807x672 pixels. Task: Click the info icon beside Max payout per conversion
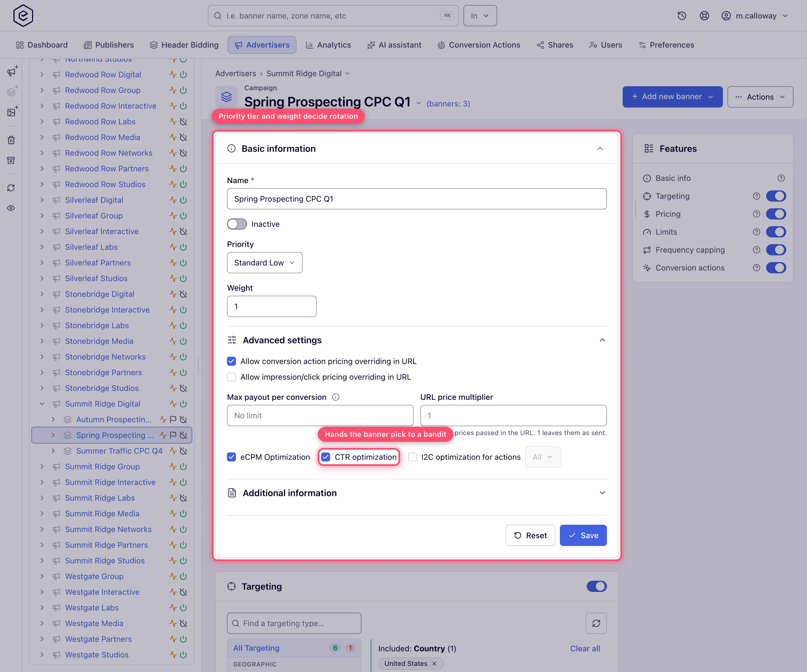pyautogui.click(x=335, y=397)
